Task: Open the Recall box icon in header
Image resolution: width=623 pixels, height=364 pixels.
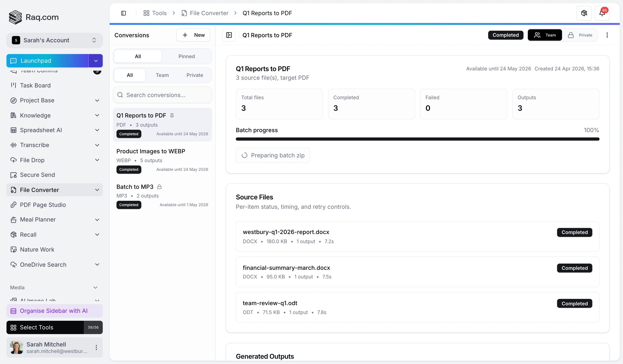Action: 584,13
